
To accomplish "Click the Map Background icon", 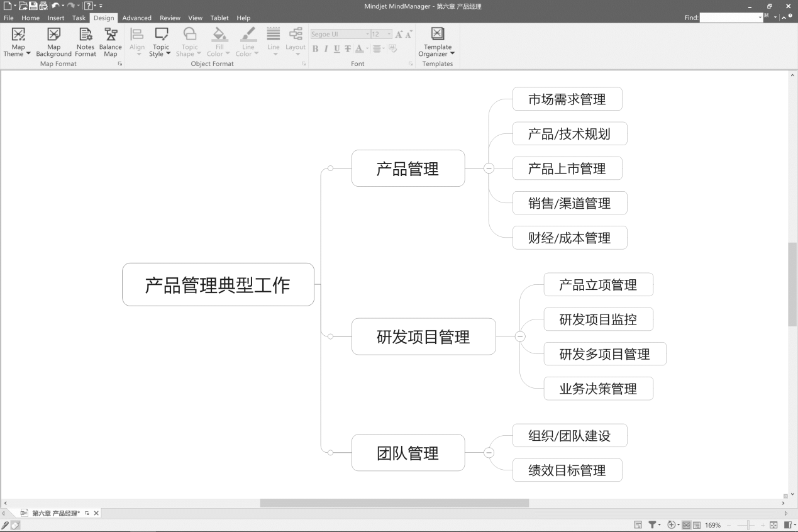I will pyautogui.click(x=54, y=35).
